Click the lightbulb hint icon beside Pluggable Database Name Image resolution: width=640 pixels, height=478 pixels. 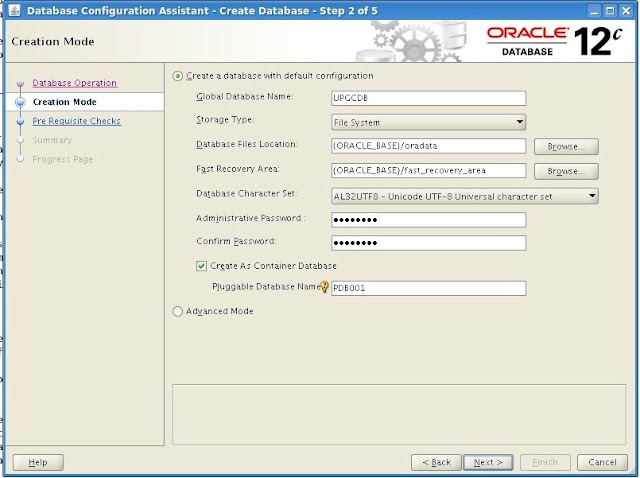coord(324,287)
